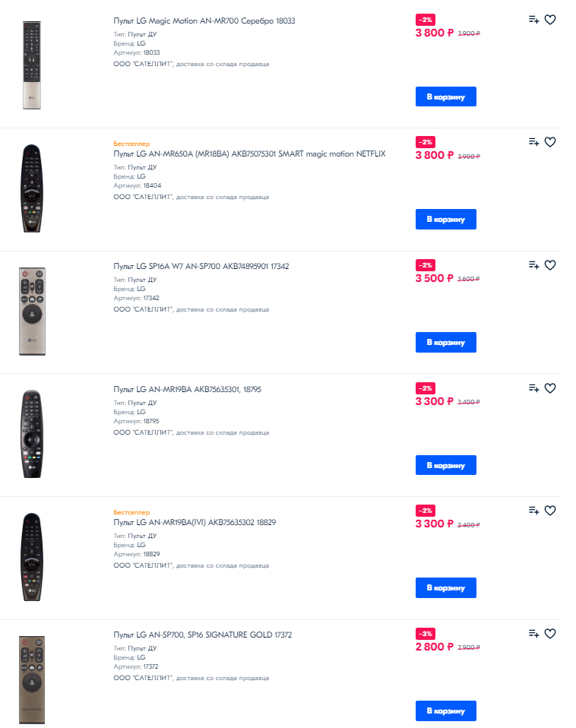The height and width of the screenshot is (728, 576).
Task: Click heart icon for SIGNATURE GOLD remote
Action: point(550,633)
